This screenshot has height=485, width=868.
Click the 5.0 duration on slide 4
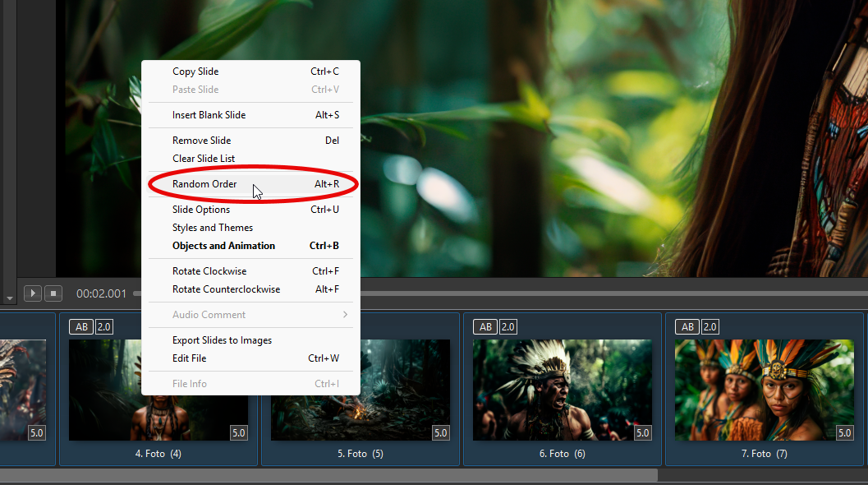pyautogui.click(x=239, y=433)
